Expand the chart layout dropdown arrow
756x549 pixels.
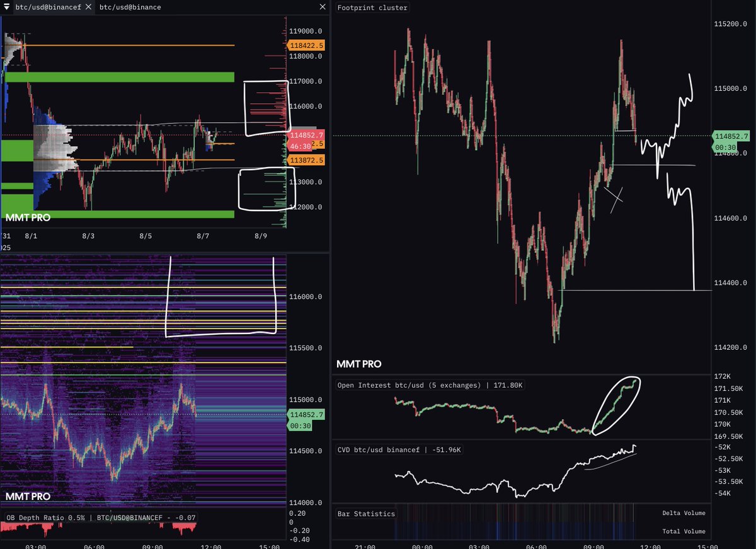(x=8, y=8)
